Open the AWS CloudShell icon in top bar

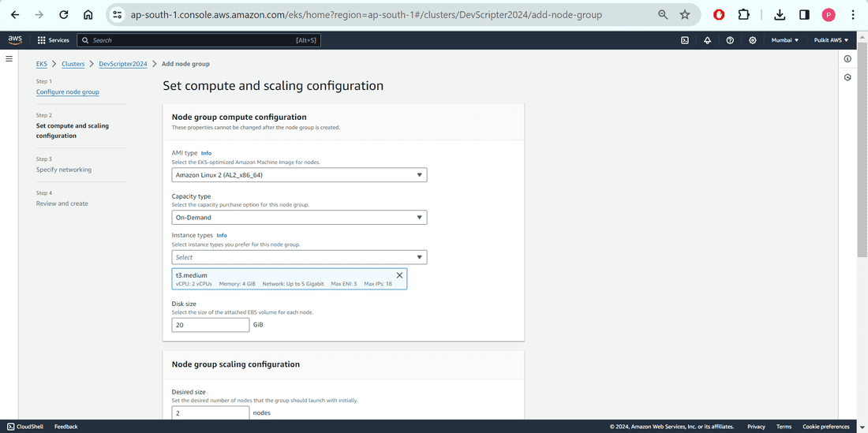click(x=685, y=40)
